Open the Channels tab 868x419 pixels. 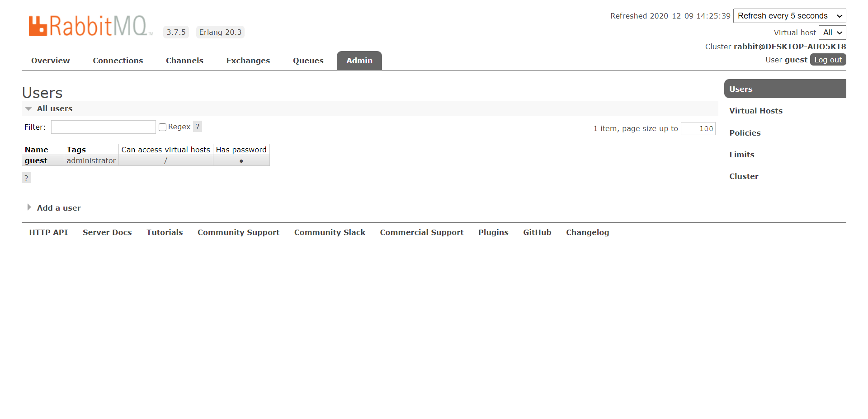coord(184,61)
